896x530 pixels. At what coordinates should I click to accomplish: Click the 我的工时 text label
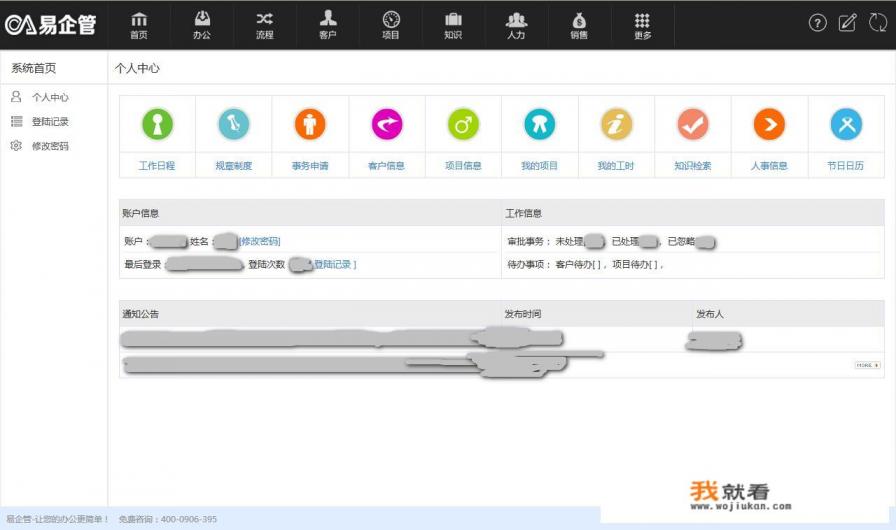(x=616, y=166)
